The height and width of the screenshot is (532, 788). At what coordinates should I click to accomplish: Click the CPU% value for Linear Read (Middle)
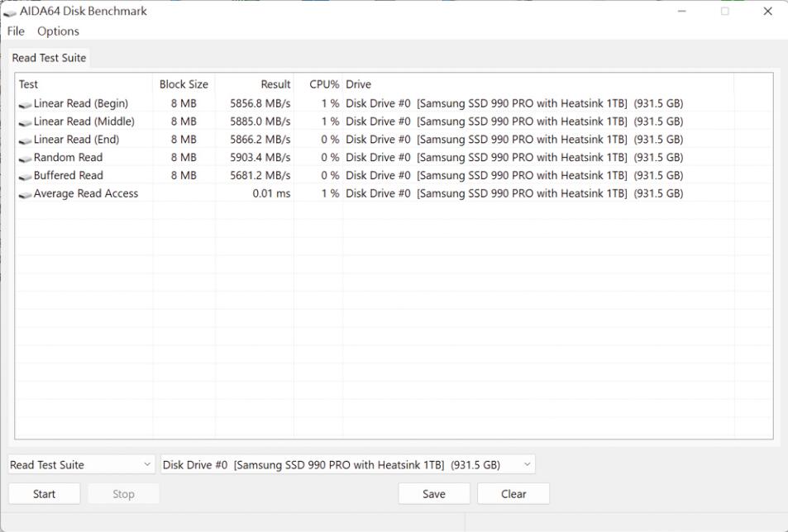point(331,121)
